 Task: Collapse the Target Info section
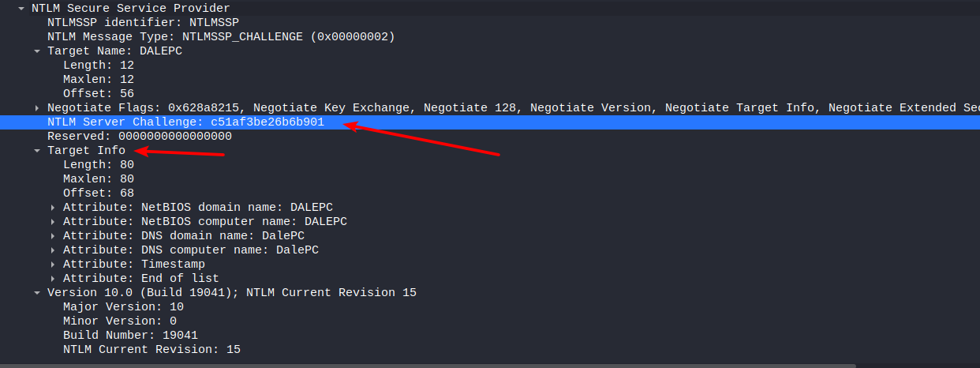pyautogui.click(x=37, y=151)
